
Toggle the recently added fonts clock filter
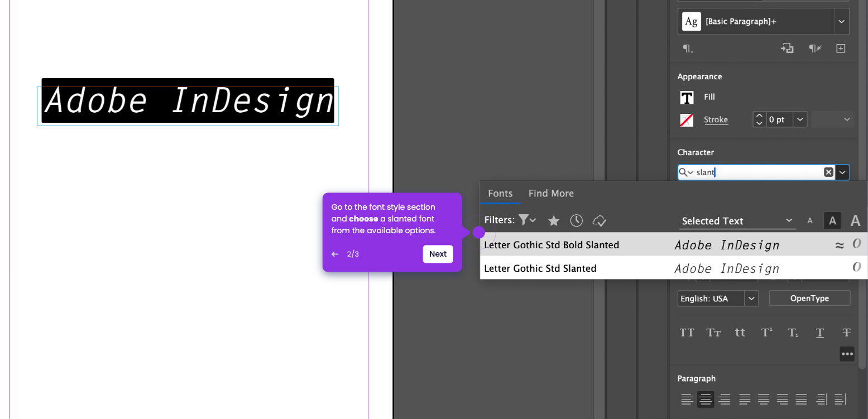(577, 221)
